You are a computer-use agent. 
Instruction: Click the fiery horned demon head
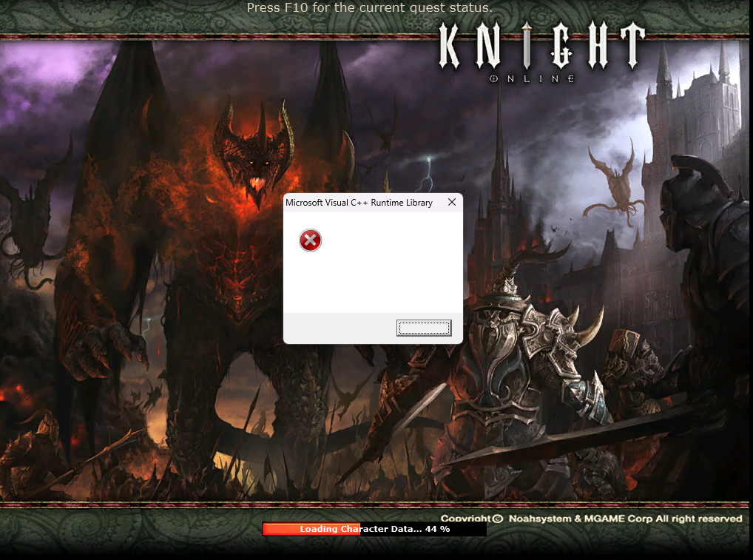pyautogui.click(x=253, y=154)
